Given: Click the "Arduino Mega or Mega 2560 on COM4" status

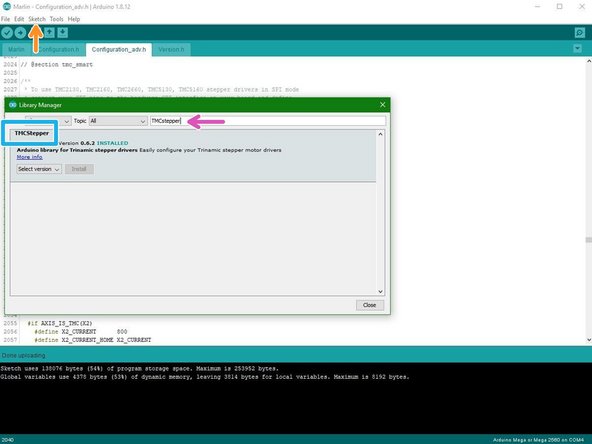Looking at the screenshot, I should 538,440.
